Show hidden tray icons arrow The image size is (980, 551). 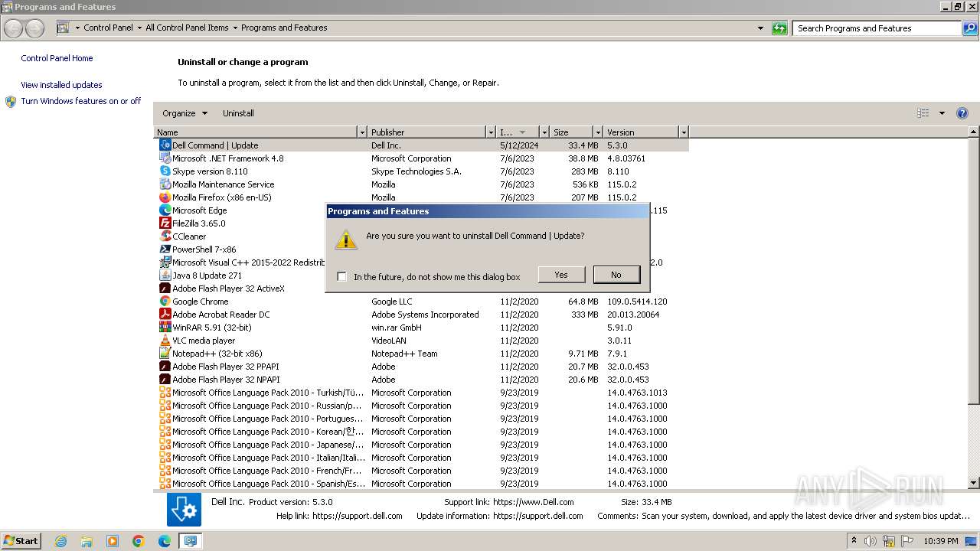(854, 540)
